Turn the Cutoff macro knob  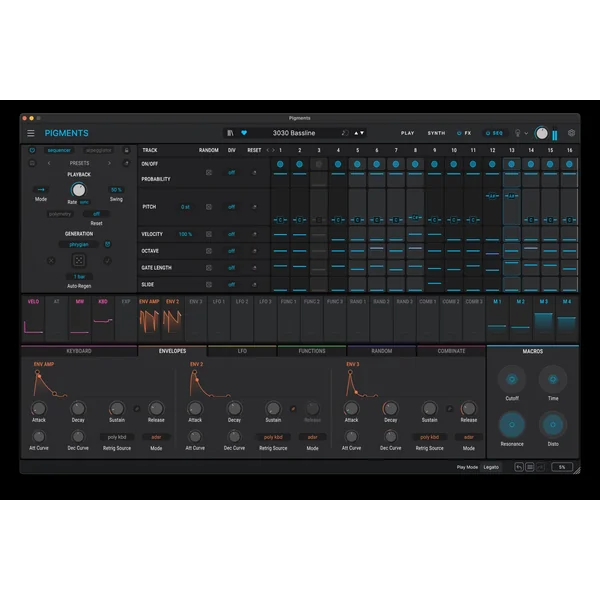[x=512, y=379]
